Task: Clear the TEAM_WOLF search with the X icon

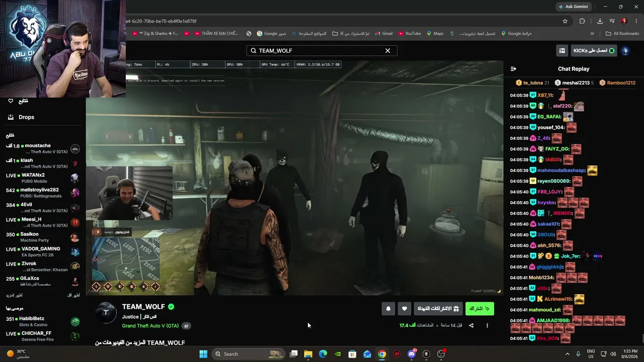Action: tap(387, 51)
